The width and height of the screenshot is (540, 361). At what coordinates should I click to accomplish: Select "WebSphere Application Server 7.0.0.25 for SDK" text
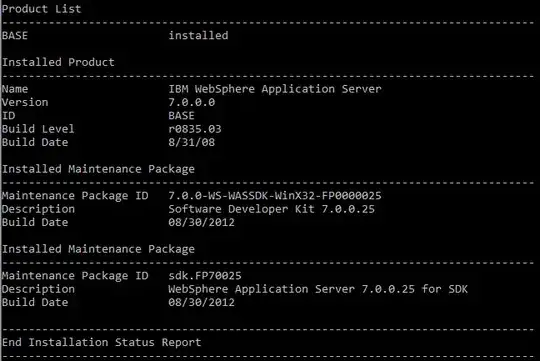(318, 289)
